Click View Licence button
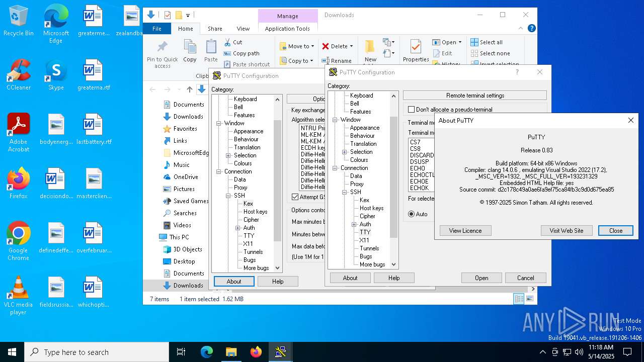Viewport: 644px width, 362px height. (465, 230)
